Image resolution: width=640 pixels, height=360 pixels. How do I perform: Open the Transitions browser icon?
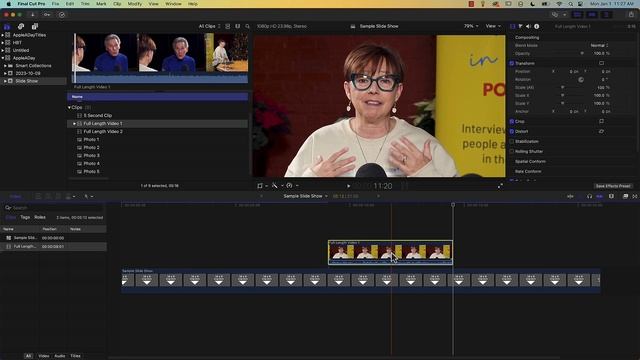tap(635, 196)
